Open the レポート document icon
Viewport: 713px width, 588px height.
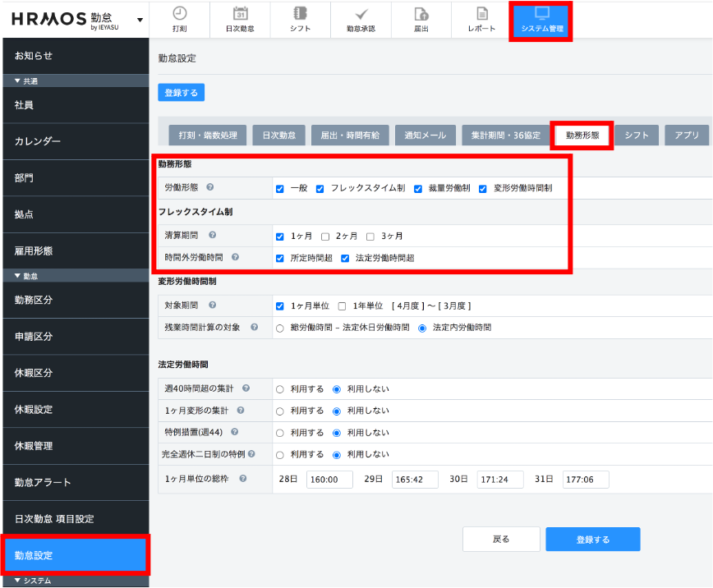click(x=482, y=14)
